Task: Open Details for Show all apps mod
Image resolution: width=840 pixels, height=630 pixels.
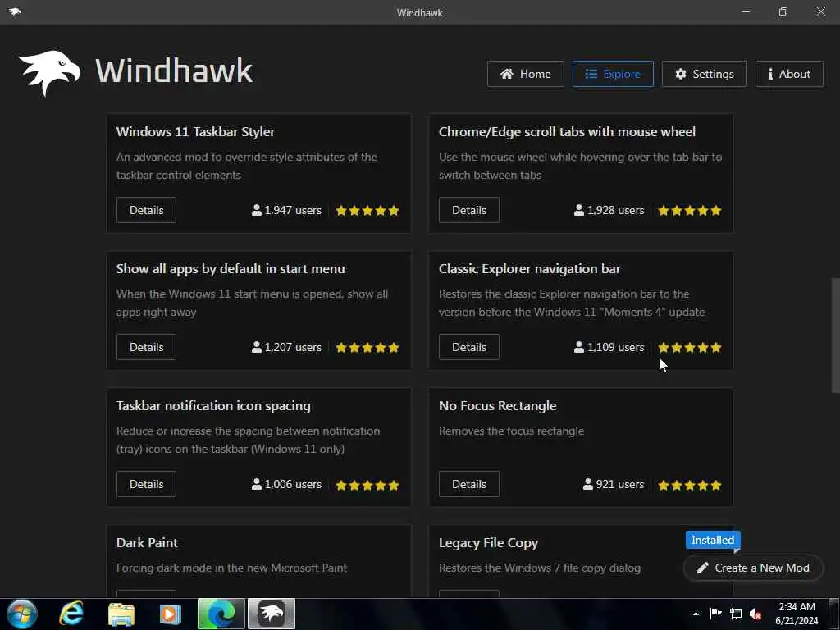Action: tap(146, 347)
